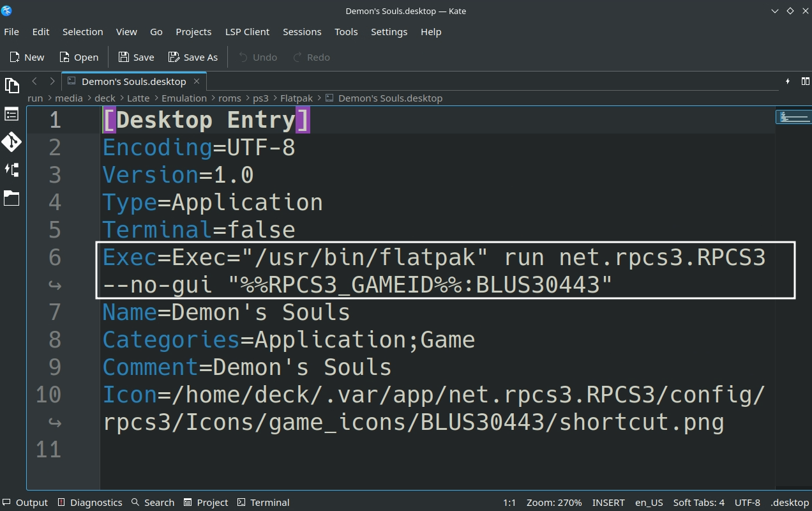Click the New file toolbar button

point(27,57)
